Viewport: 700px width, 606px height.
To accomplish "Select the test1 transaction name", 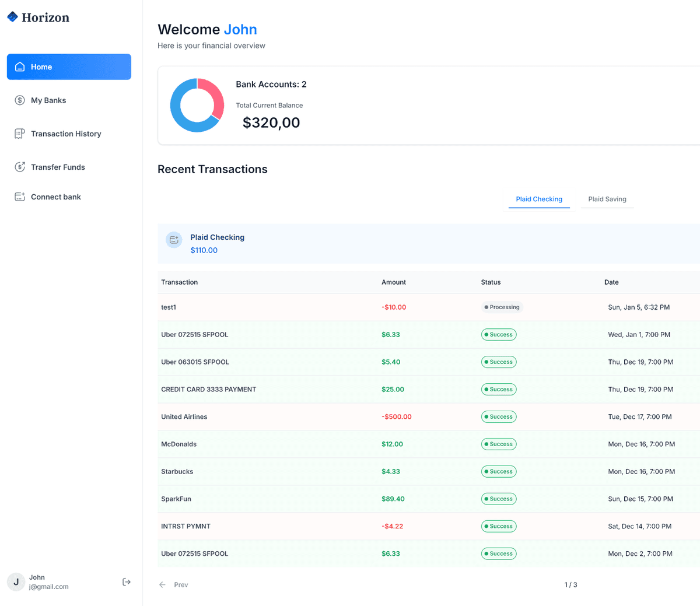I will 169,307.
